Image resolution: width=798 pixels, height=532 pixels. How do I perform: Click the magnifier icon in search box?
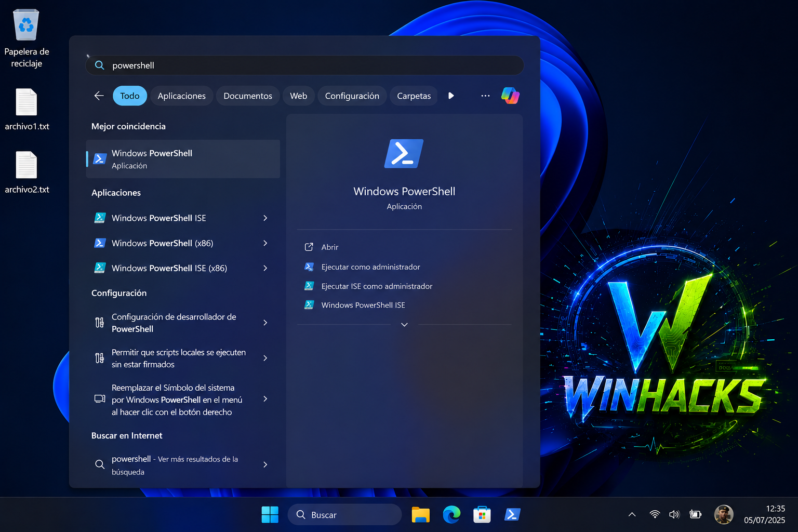coord(99,65)
